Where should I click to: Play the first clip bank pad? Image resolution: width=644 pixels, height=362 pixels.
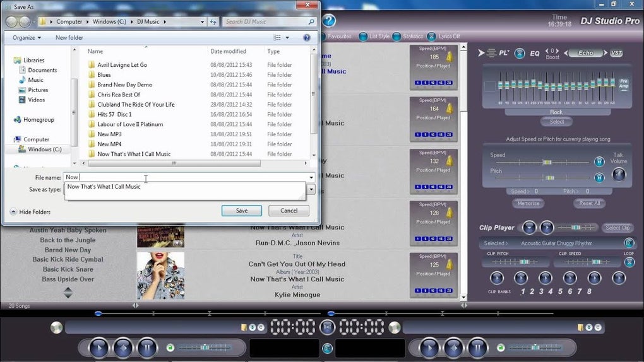(x=496, y=278)
